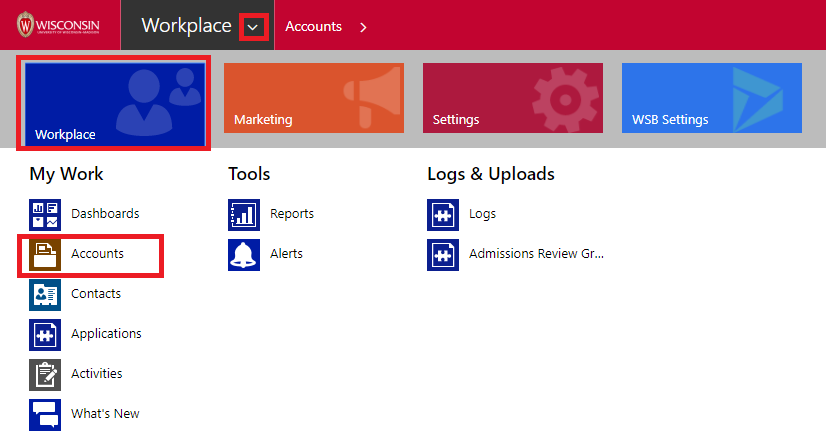The height and width of the screenshot is (445, 826).
Task: Select the Logs puzzle icon
Action: (x=443, y=214)
